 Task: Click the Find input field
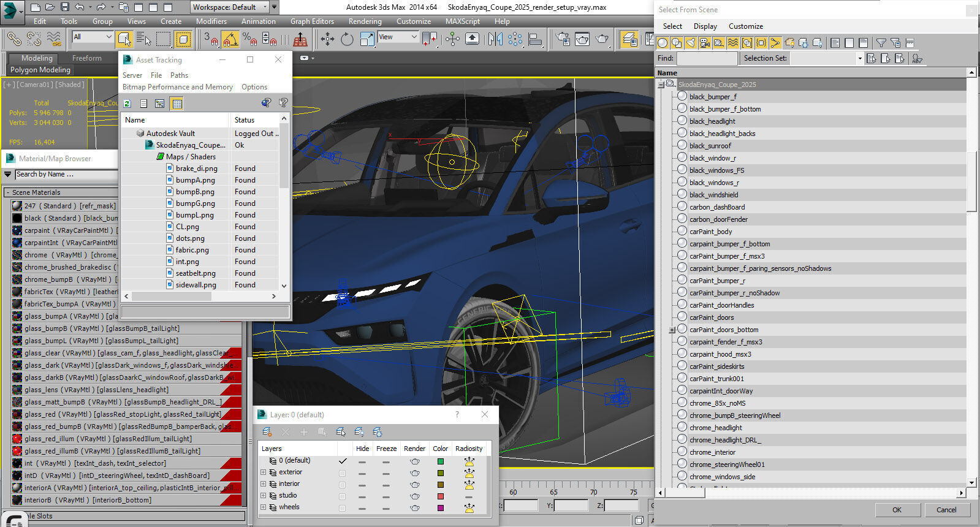point(707,58)
